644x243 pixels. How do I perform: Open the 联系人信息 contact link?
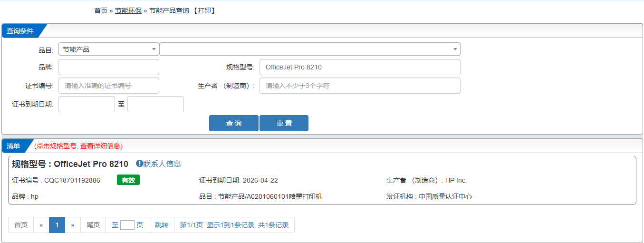pyautogui.click(x=162, y=164)
